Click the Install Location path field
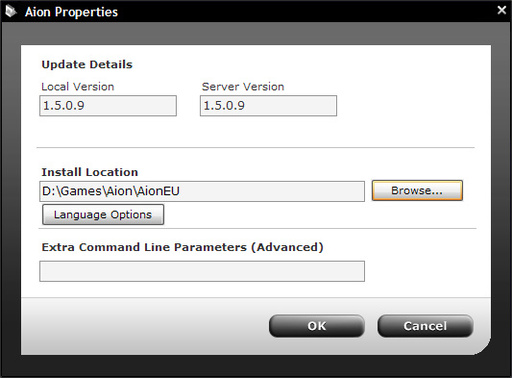Image resolution: width=512 pixels, height=378 pixels. tap(202, 191)
